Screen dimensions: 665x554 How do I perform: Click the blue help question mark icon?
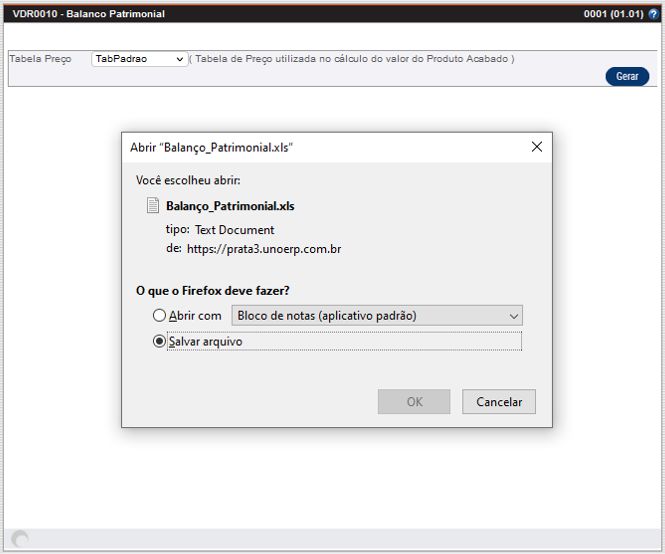coord(654,15)
